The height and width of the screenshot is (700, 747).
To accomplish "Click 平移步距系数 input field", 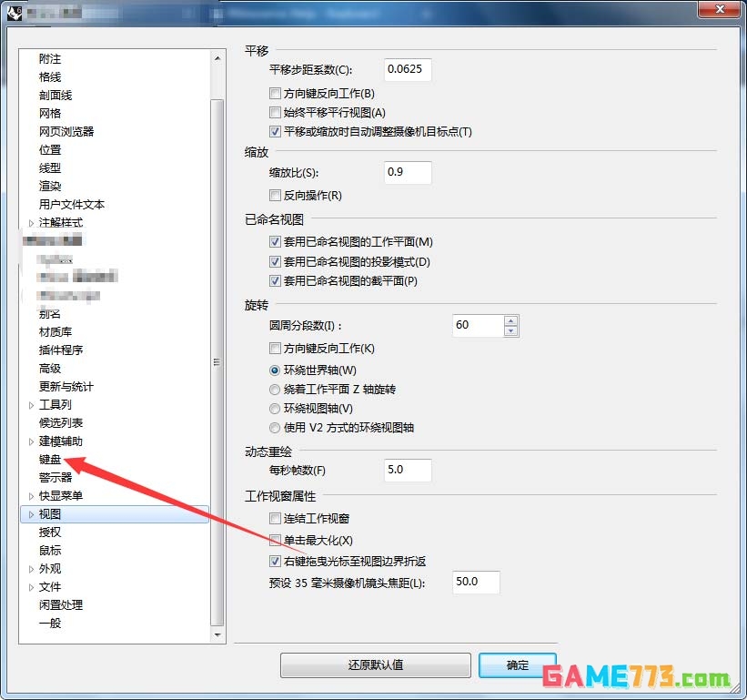I will [408, 69].
